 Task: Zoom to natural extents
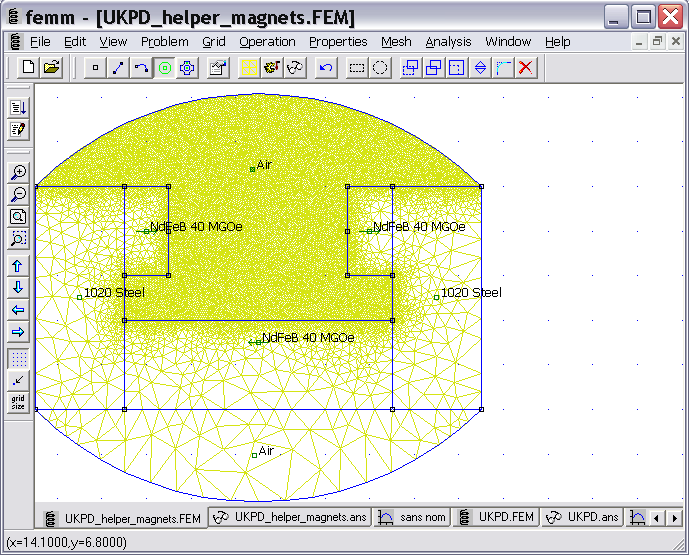(x=18, y=217)
